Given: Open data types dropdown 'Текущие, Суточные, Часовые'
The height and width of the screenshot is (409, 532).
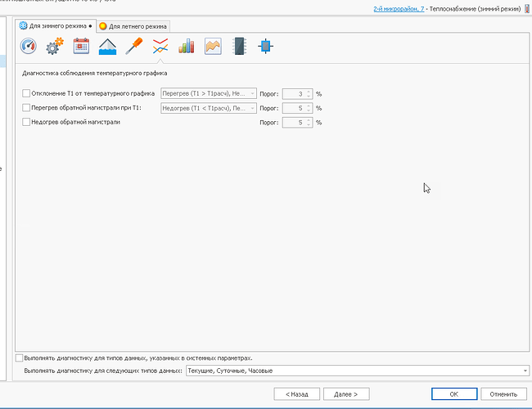Looking at the screenshot, I should click(x=357, y=371).
